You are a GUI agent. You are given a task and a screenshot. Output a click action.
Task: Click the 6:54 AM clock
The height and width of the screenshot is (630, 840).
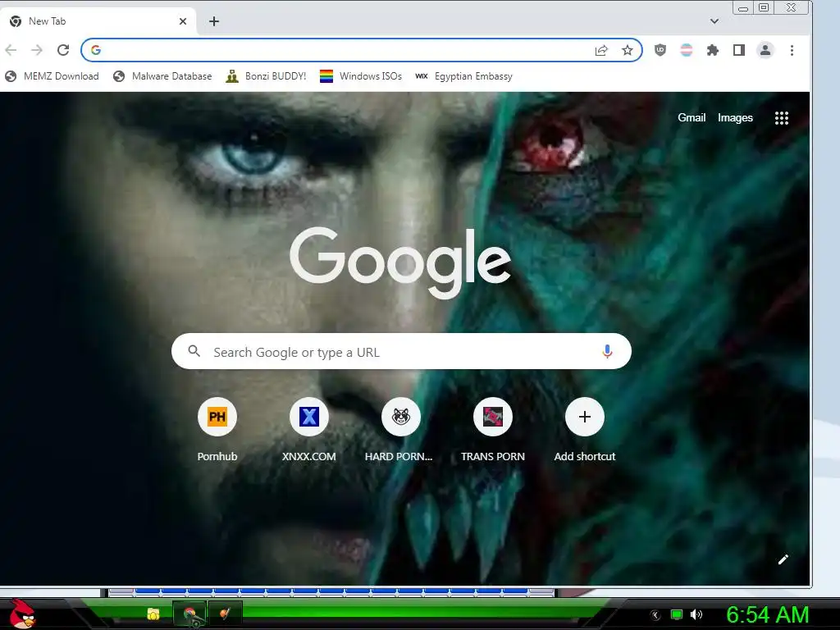767,614
